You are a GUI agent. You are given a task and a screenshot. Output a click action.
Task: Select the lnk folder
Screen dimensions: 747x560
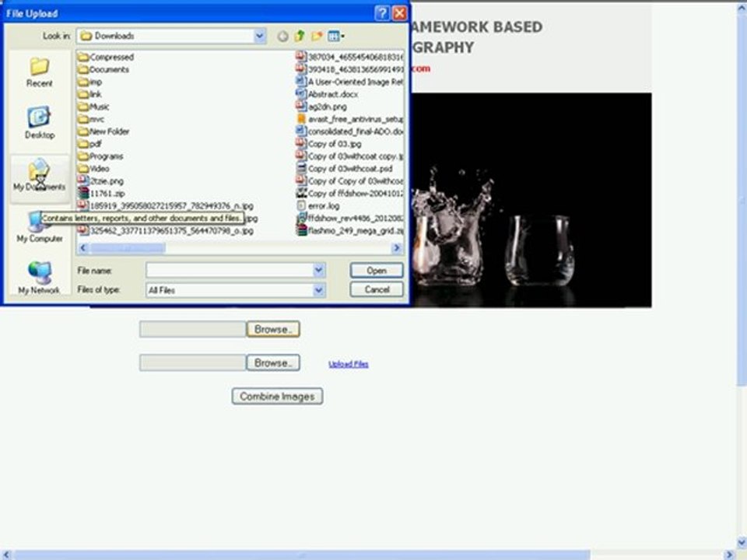89,94
